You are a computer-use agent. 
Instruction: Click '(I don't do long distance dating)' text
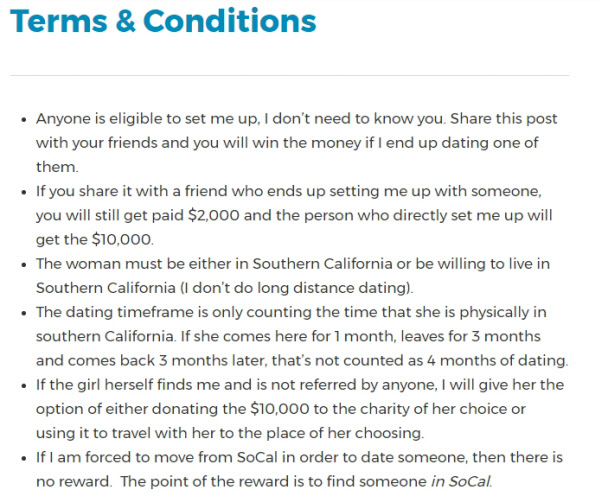pos(297,288)
